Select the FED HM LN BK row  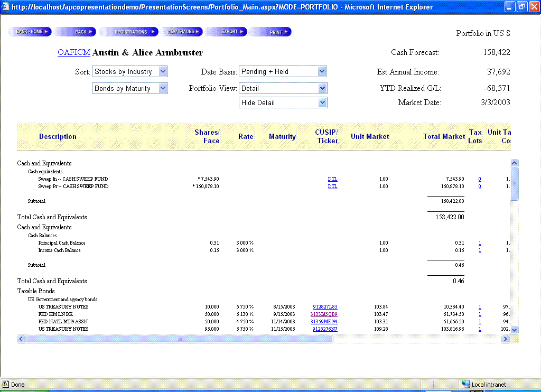263,314
